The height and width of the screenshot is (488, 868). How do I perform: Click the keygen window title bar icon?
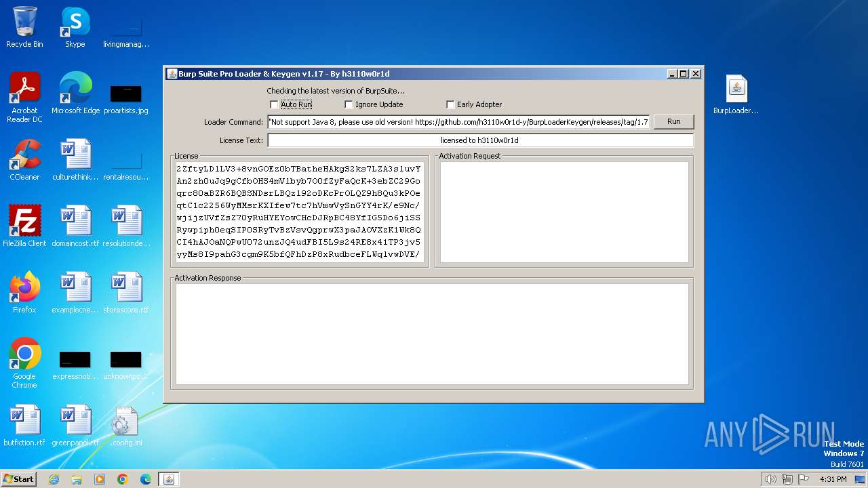(x=172, y=74)
